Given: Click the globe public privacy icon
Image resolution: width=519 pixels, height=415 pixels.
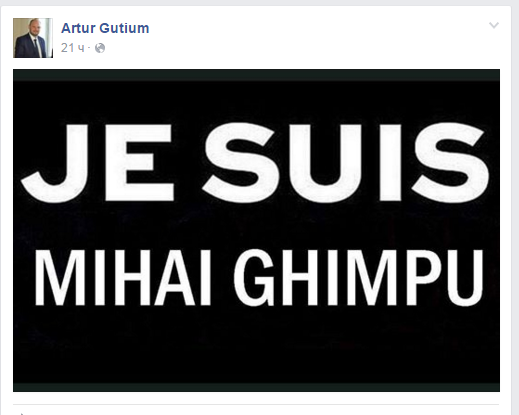Looking at the screenshot, I should 100,48.
